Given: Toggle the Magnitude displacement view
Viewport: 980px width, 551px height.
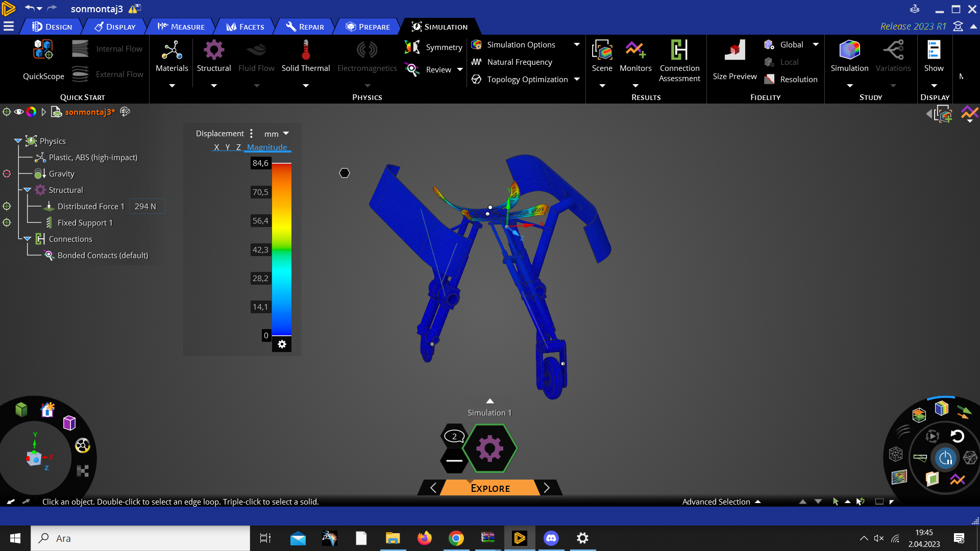Looking at the screenshot, I should [x=268, y=146].
